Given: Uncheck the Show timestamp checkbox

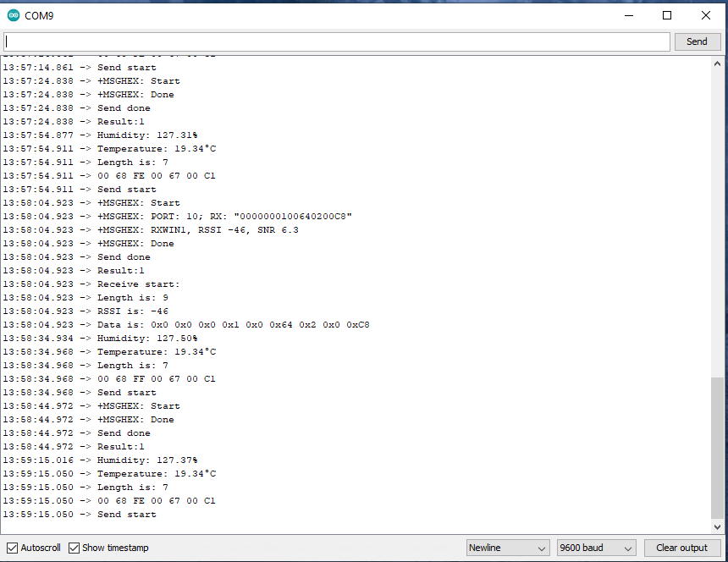Looking at the screenshot, I should [74, 548].
